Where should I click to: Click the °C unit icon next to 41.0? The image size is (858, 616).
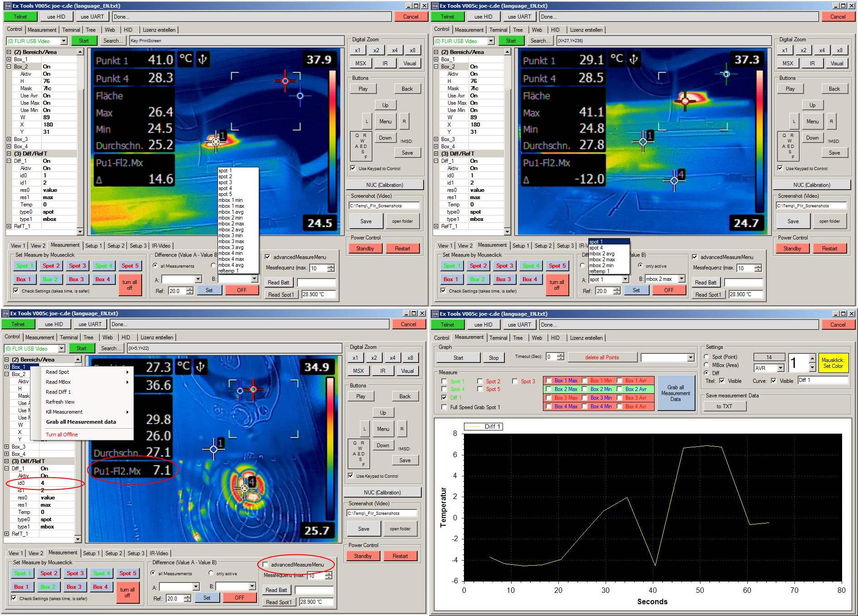click(186, 59)
